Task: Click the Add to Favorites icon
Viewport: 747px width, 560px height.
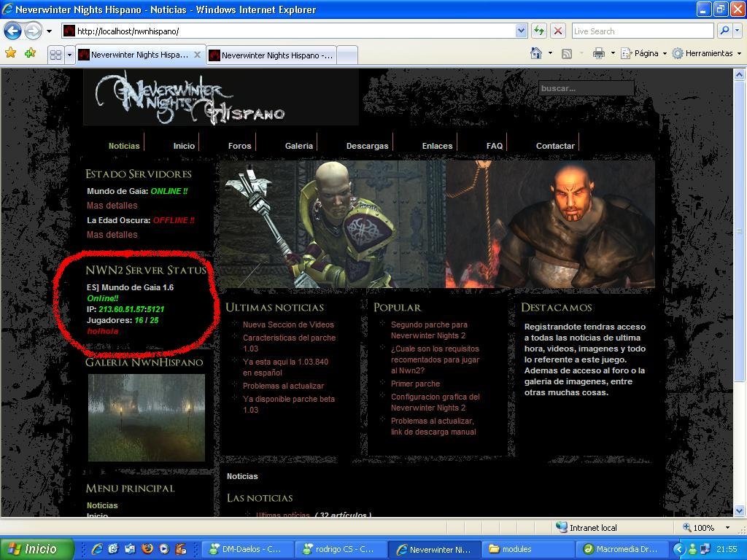Action: click(30, 53)
